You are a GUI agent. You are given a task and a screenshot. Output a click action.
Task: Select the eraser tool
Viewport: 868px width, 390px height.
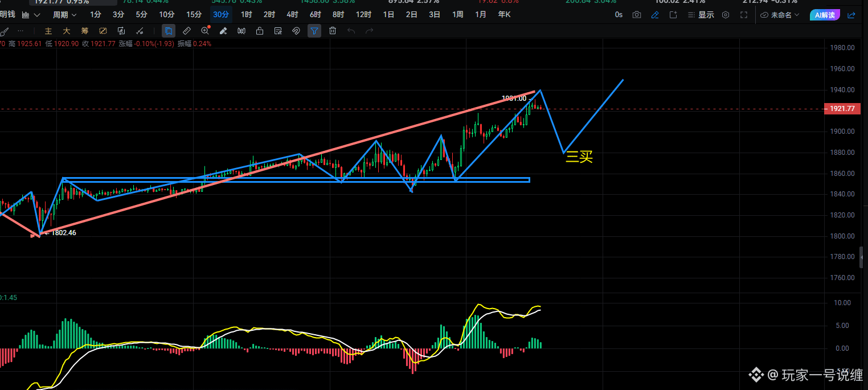[x=223, y=31]
